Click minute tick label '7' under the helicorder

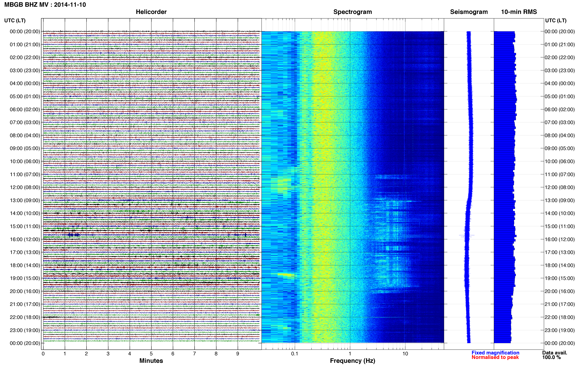[195, 354]
